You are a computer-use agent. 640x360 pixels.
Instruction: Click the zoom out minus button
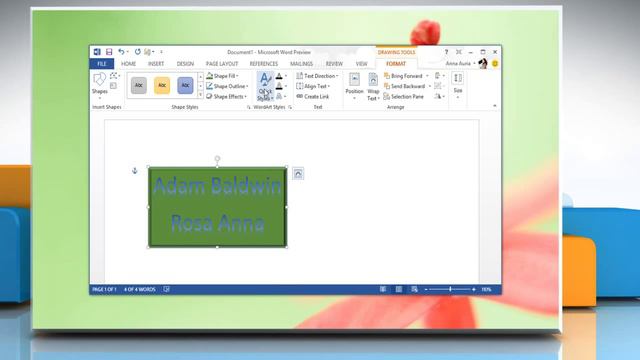pos(426,289)
